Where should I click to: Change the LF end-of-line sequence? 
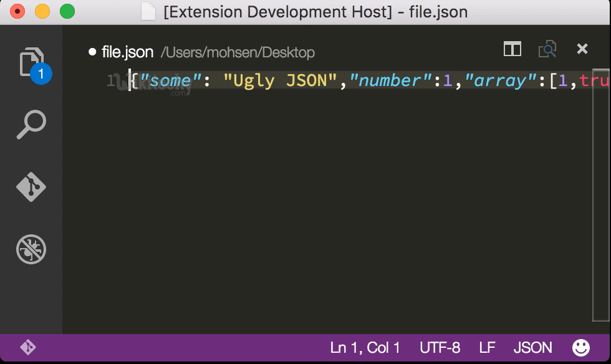487,347
